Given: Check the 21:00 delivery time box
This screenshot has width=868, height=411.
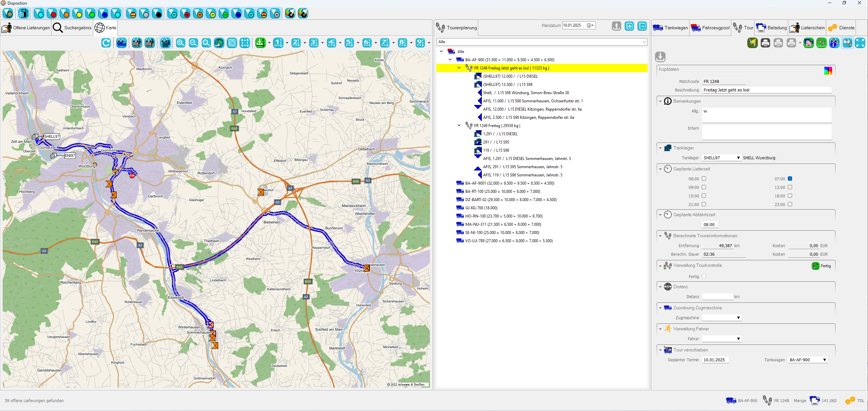Looking at the screenshot, I should point(704,204).
